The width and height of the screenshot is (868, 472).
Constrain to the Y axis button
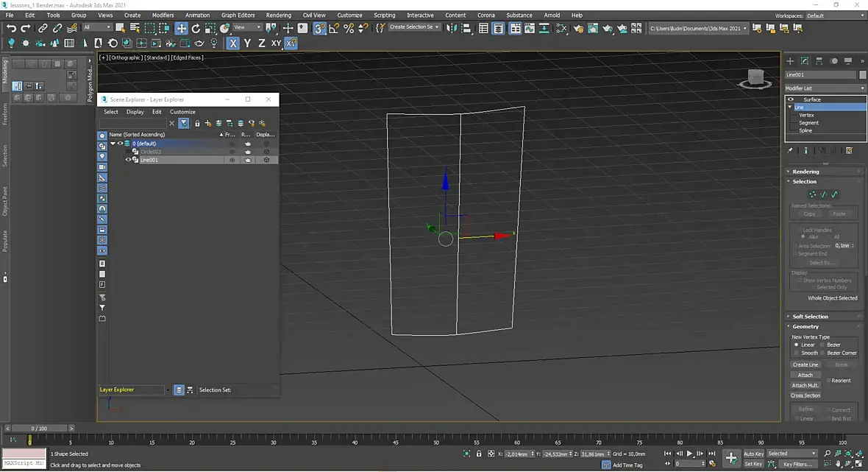pyautogui.click(x=247, y=43)
